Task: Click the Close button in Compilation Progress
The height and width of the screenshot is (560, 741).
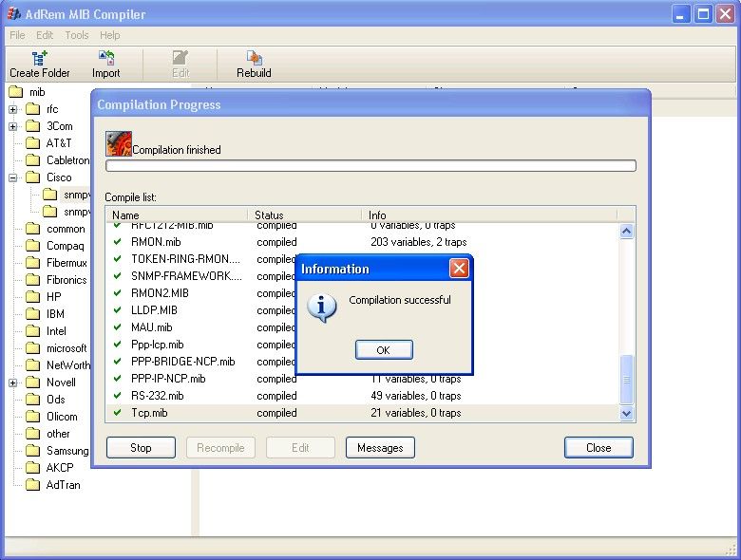Action: tap(598, 448)
